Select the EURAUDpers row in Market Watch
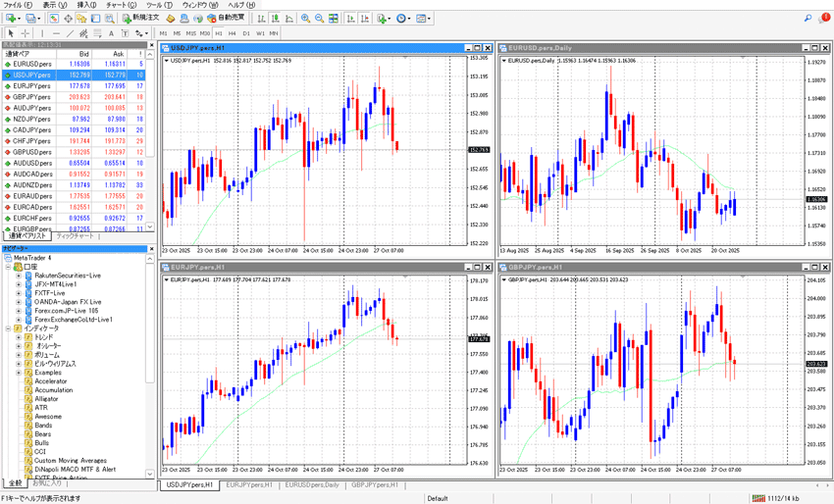The height and width of the screenshot is (504, 834). pyautogui.click(x=74, y=196)
